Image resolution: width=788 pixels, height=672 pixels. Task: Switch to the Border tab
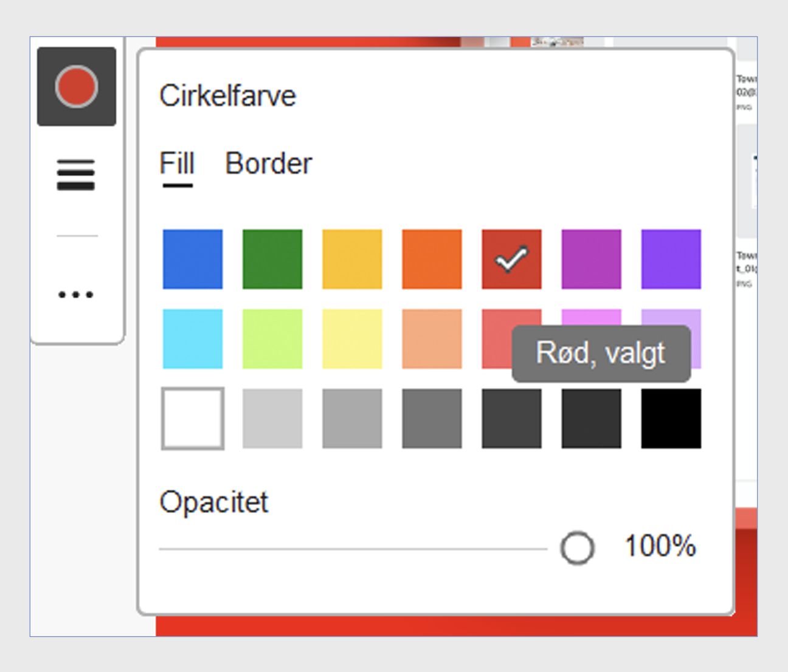tap(268, 164)
